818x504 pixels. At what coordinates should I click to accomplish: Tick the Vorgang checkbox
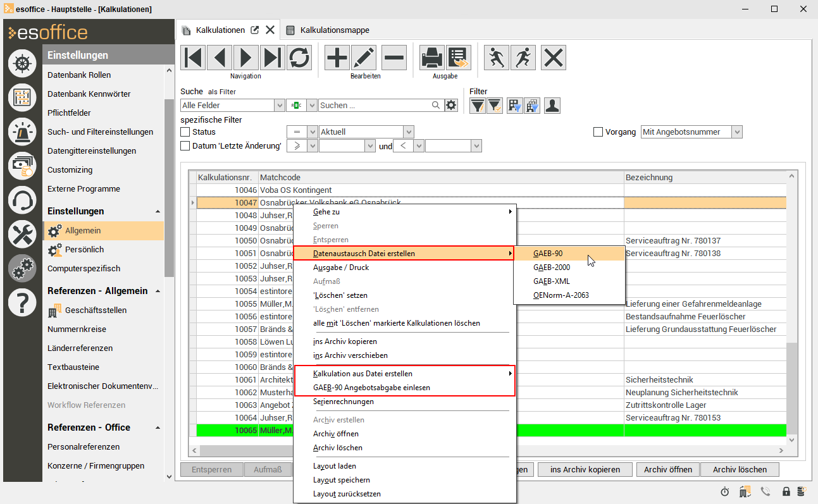coord(598,132)
